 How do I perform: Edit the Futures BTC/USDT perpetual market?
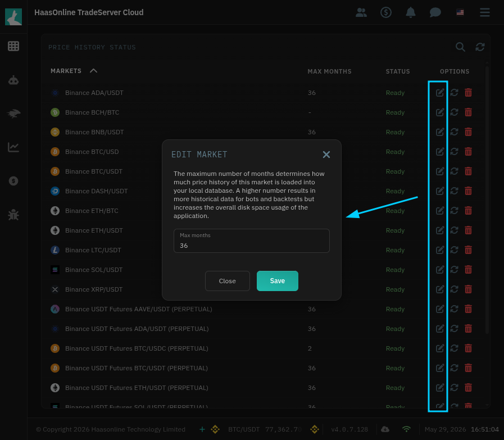coord(440,368)
